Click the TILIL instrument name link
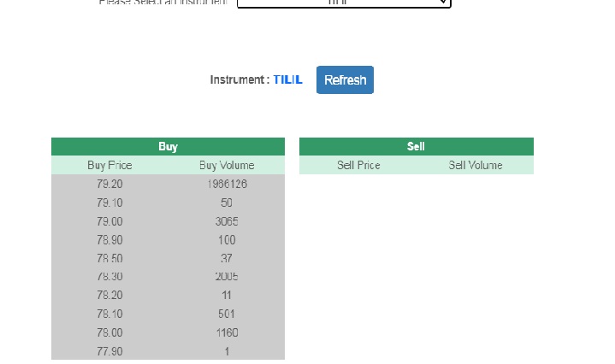The width and height of the screenshot is (615, 364). [287, 80]
